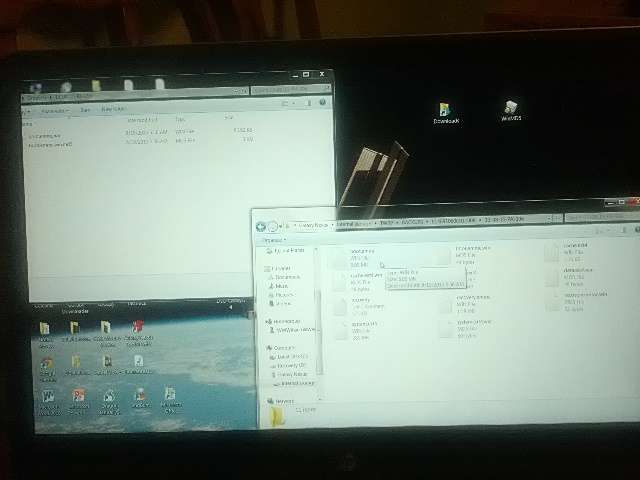The width and height of the screenshot is (640, 480).
Task: Click the Back arrow in the Galaxy Nexus Explorer window
Action: click(x=261, y=227)
